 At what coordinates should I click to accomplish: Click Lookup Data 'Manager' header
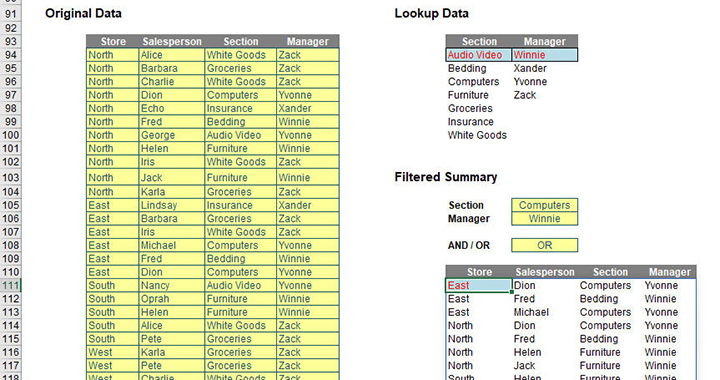click(x=545, y=41)
